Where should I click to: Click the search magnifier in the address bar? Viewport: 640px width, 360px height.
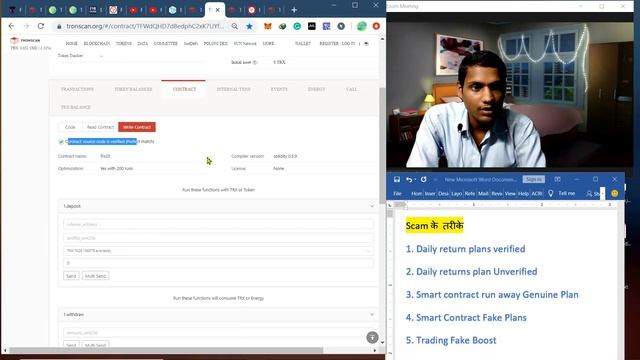point(235,26)
